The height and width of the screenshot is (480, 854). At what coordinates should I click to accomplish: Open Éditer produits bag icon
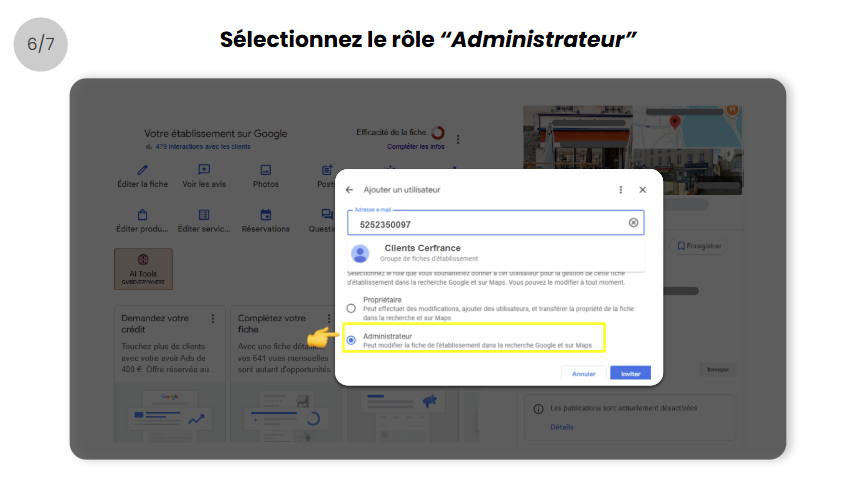(142, 215)
